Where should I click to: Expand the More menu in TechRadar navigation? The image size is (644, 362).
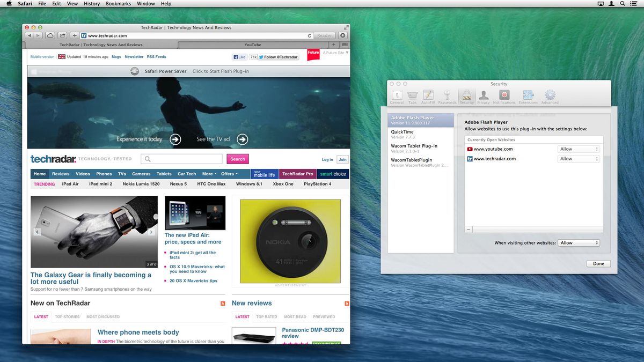click(x=208, y=174)
